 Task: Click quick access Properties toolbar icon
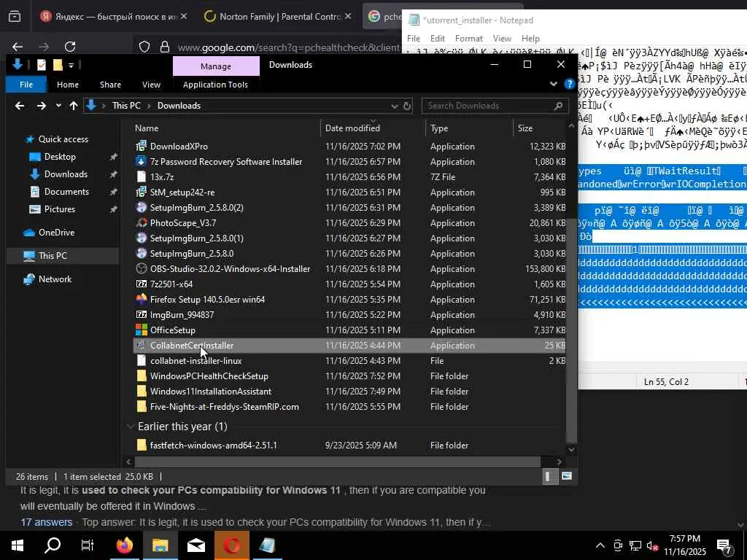pos(42,65)
